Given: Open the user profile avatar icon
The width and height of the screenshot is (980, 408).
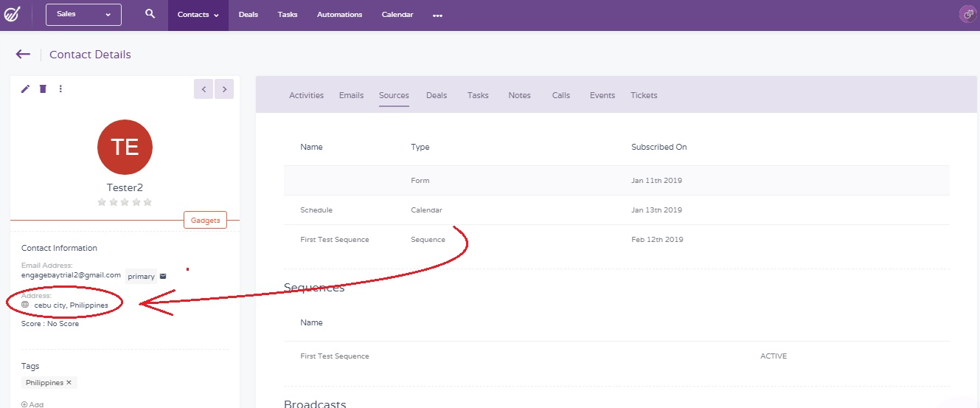Looking at the screenshot, I should click(x=967, y=15).
